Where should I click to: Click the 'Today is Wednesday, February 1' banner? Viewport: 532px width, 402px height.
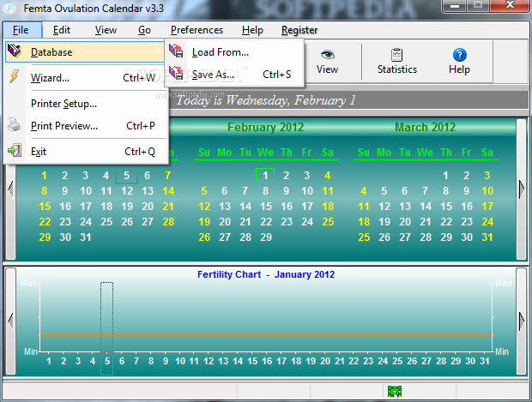(x=266, y=100)
